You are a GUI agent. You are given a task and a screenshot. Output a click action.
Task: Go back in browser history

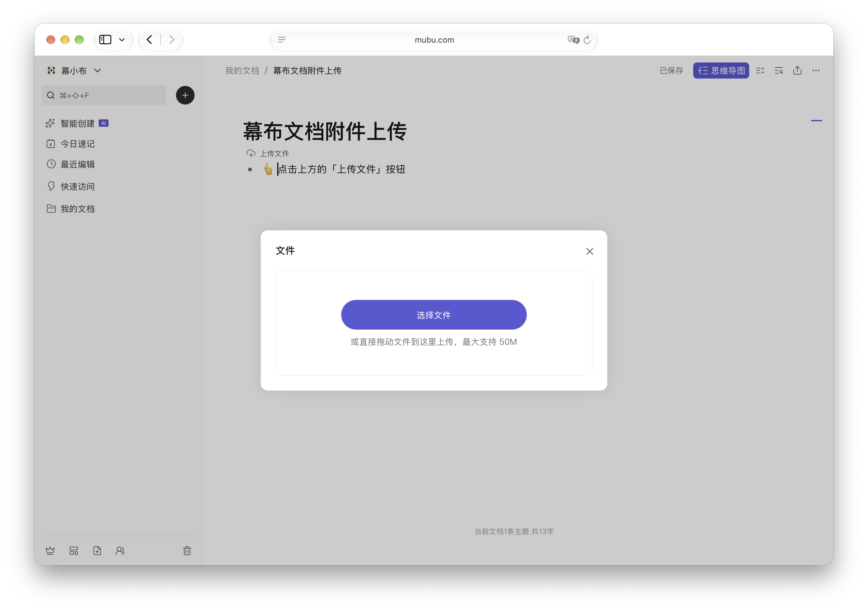pyautogui.click(x=149, y=40)
